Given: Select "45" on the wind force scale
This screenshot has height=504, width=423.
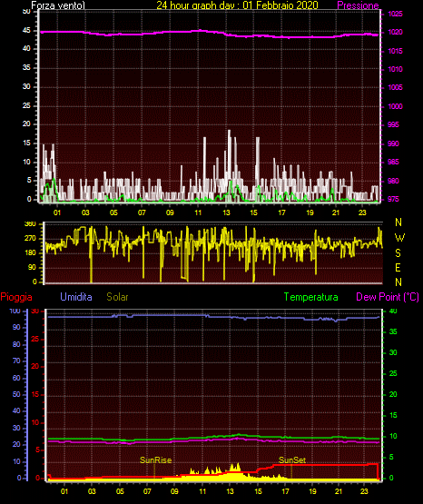Looking at the screenshot, I should click(26, 31).
